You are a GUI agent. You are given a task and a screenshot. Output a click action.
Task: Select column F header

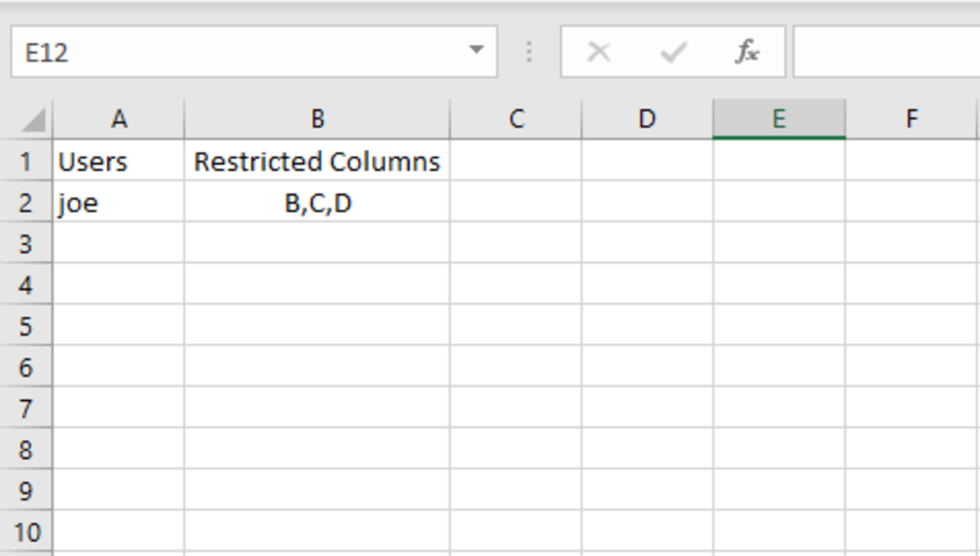(x=911, y=119)
